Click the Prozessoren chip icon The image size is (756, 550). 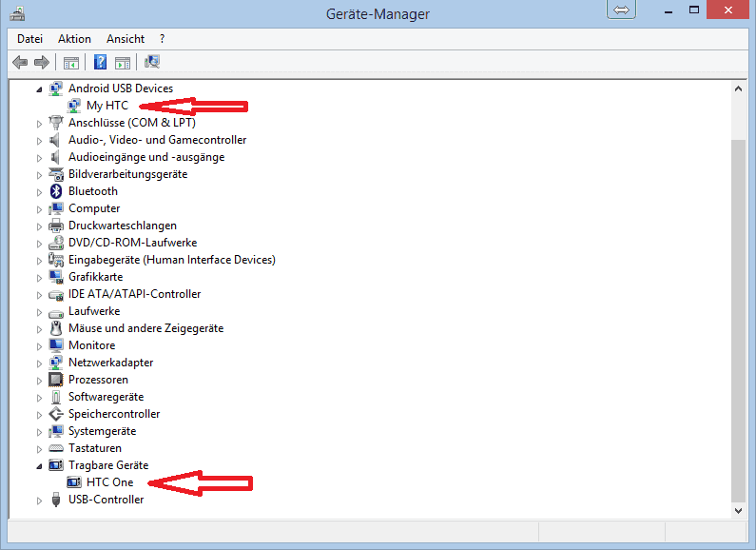coord(56,380)
